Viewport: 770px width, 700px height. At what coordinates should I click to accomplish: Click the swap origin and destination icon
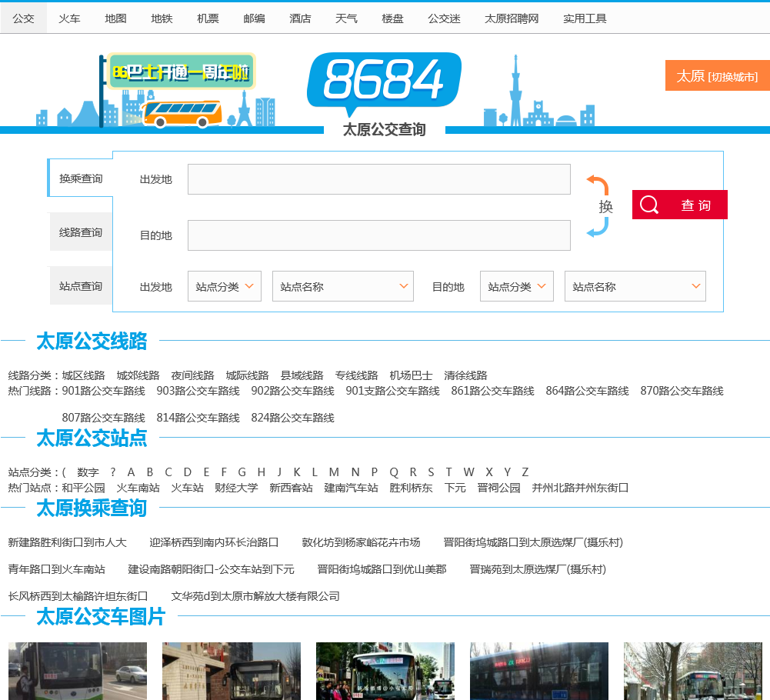point(599,206)
